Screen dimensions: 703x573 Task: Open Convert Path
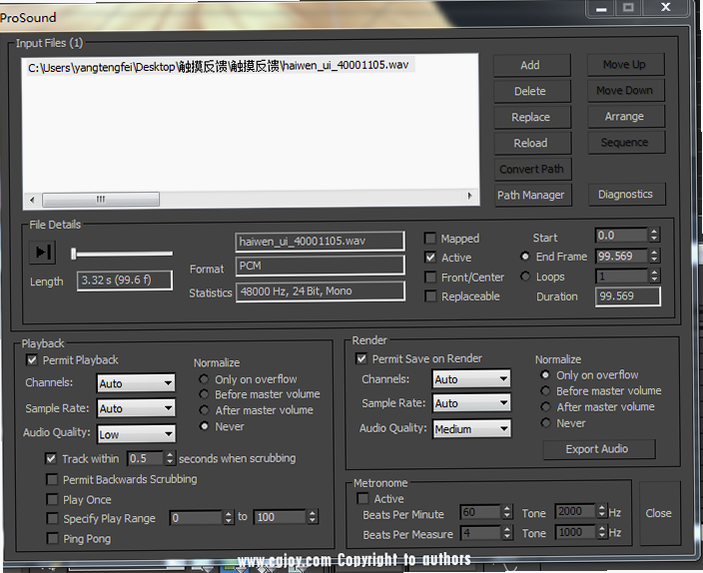click(x=533, y=169)
